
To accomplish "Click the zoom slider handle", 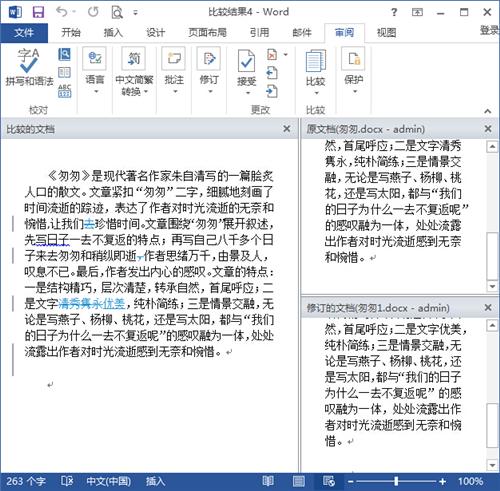I will pos(396,481).
